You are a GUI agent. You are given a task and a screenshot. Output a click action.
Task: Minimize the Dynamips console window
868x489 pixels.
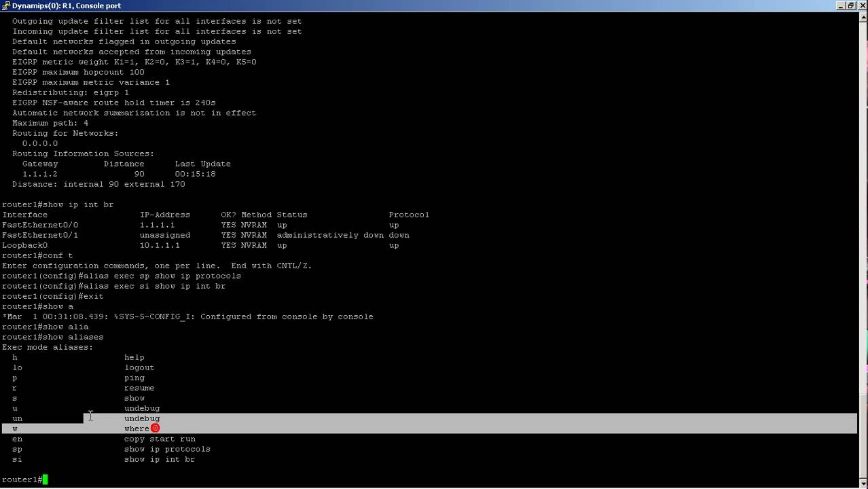coord(840,5)
